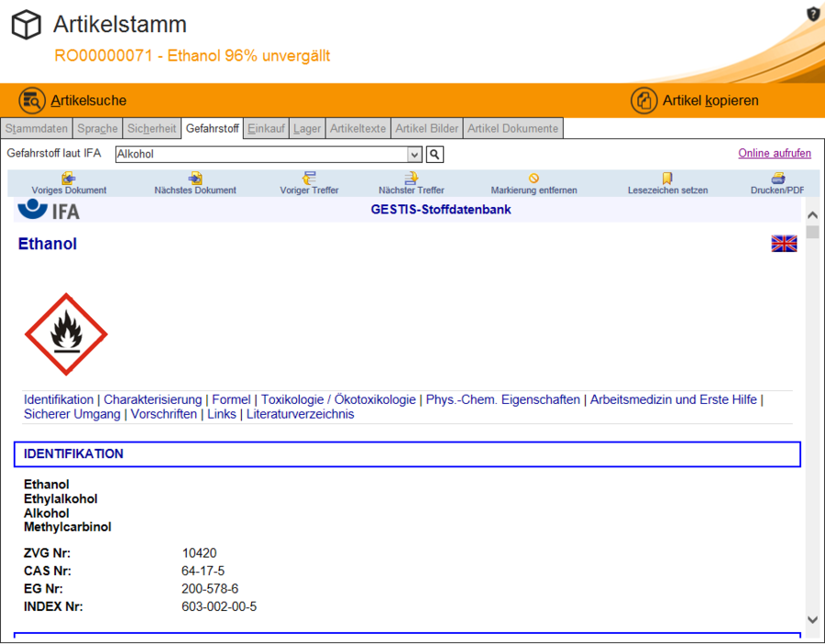Click the Vorschriften link

point(164,414)
